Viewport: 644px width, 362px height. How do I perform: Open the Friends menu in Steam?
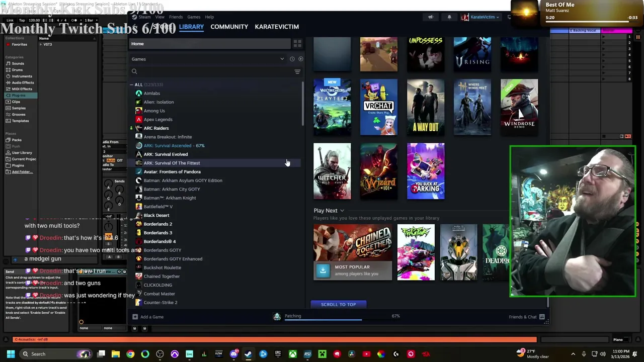(x=176, y=17)
